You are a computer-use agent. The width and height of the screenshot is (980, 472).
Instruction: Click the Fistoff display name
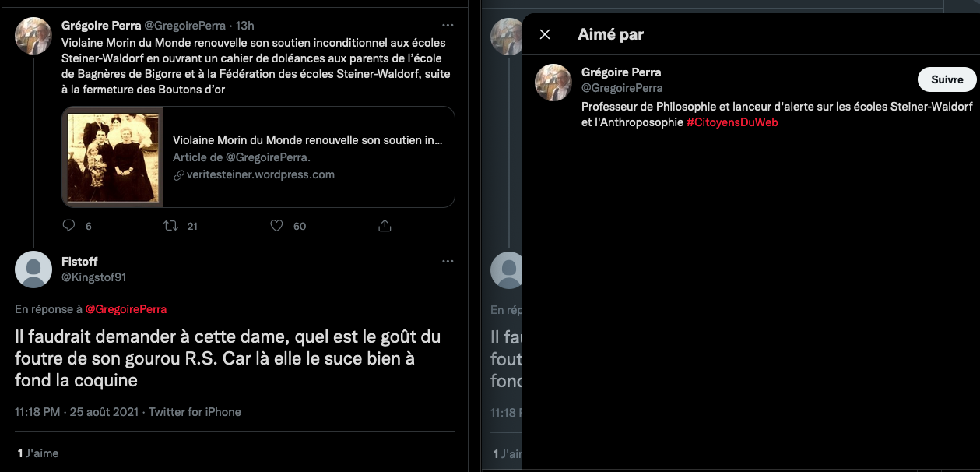tap(79, 262)
